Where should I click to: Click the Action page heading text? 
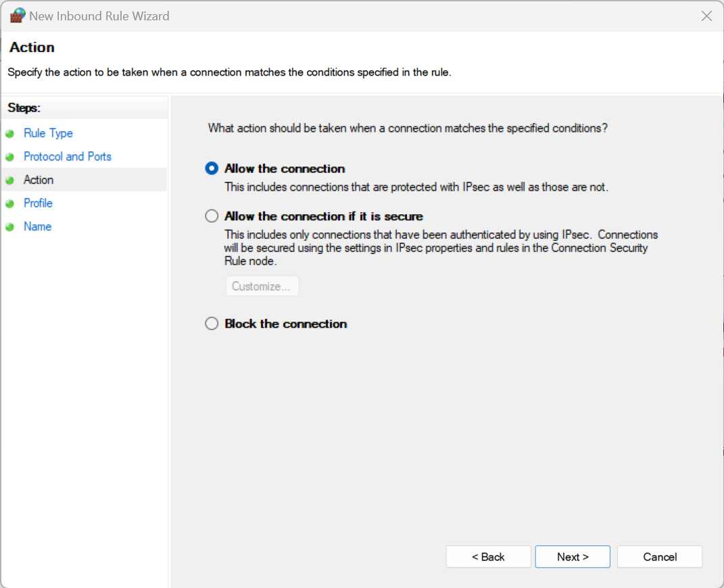[x=32, y=47]
